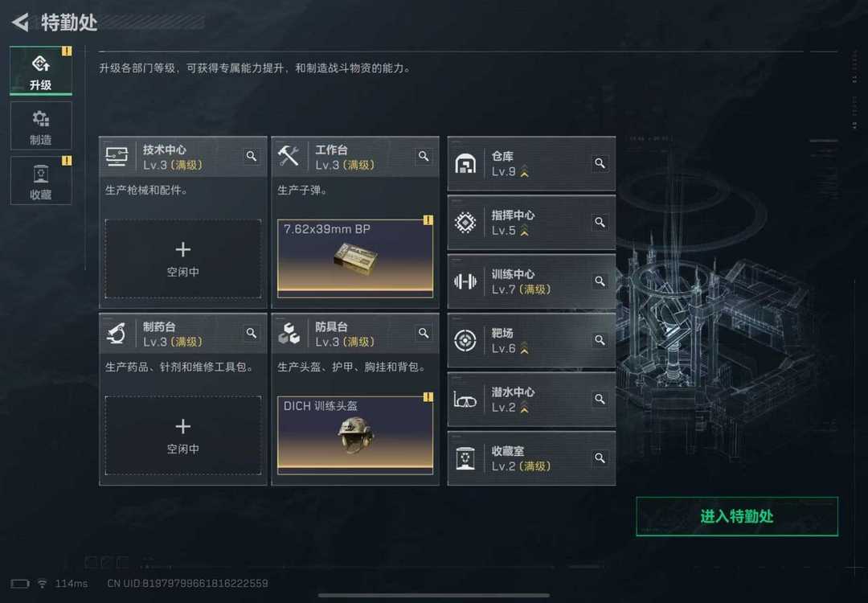Select the 仓库 Lv.9 upgrade card

pyautogui.click(x=531, y=164)
